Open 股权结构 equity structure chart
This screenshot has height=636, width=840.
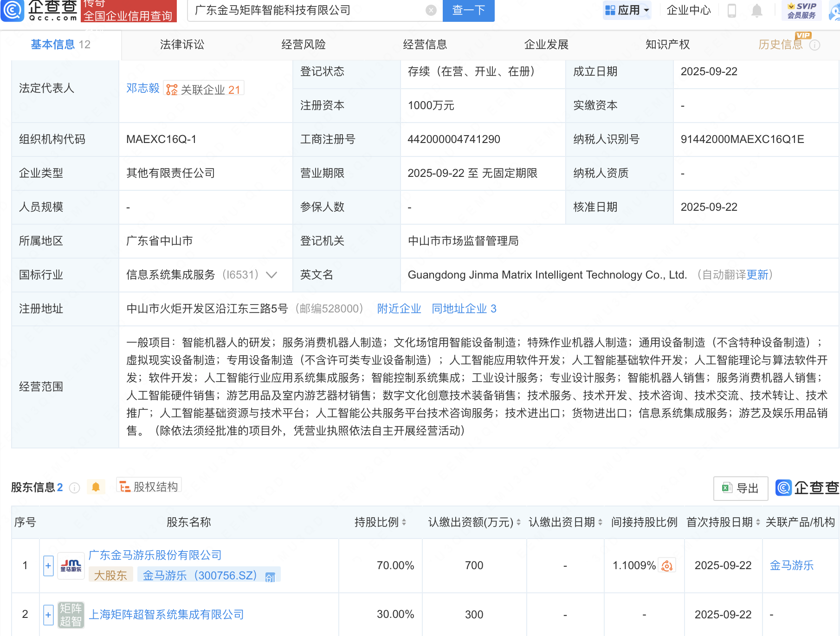pyautogui.click(x=149, y=487)
